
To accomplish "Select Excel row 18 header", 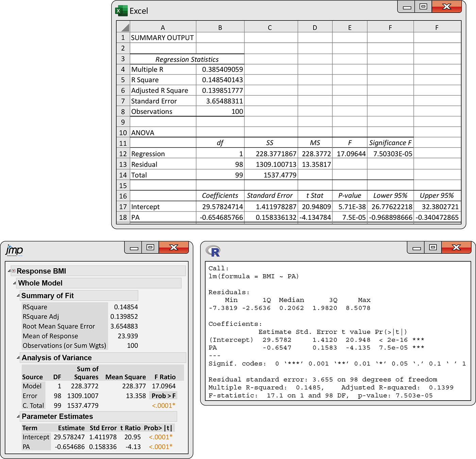I will point(123,217).
